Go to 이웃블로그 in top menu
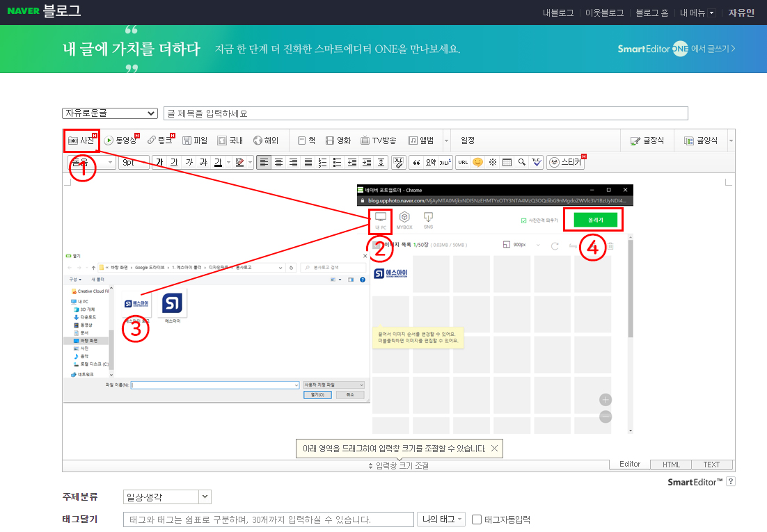The height and width of the screenshot is (532, 767). pyautogui.click(x=605, y=13)
